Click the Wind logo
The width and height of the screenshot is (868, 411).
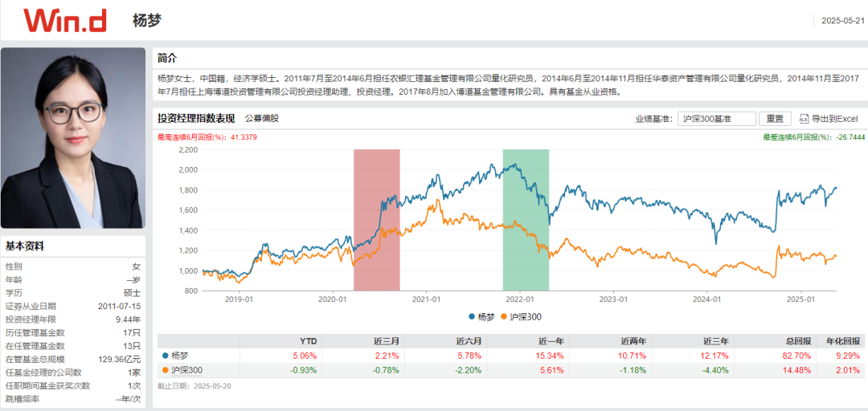tap(65, 21)
